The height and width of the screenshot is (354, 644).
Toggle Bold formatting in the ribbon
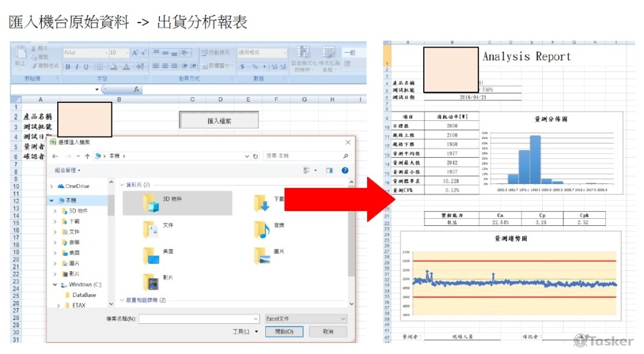(68, 66)
